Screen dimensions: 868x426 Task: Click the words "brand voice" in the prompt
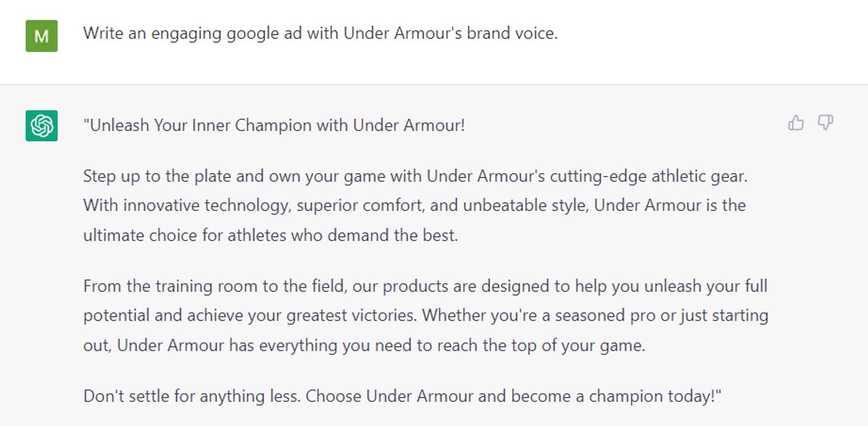coord(512,33)
